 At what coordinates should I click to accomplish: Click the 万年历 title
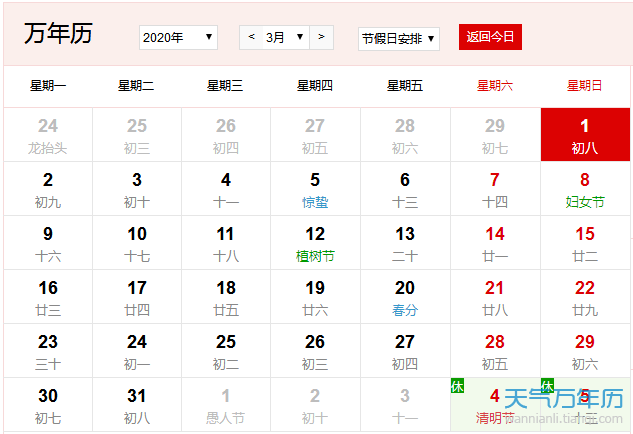coord(59,33)
